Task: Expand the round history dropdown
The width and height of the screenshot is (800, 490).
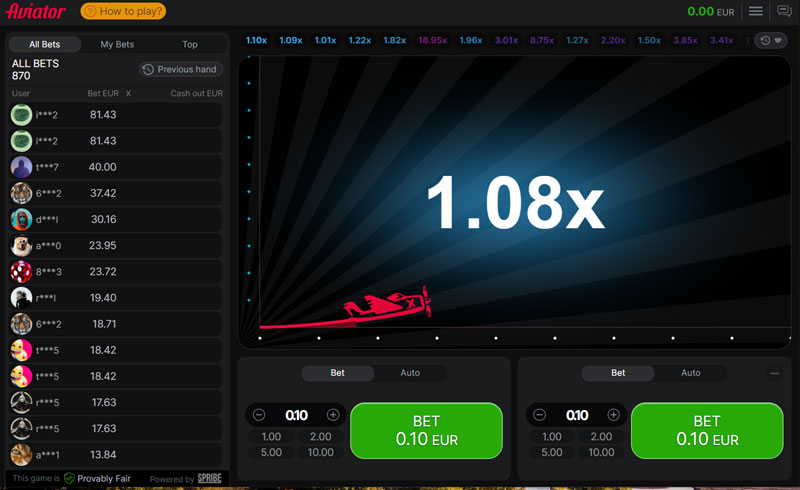Action: pyautogui.click(x=771, y=41)
